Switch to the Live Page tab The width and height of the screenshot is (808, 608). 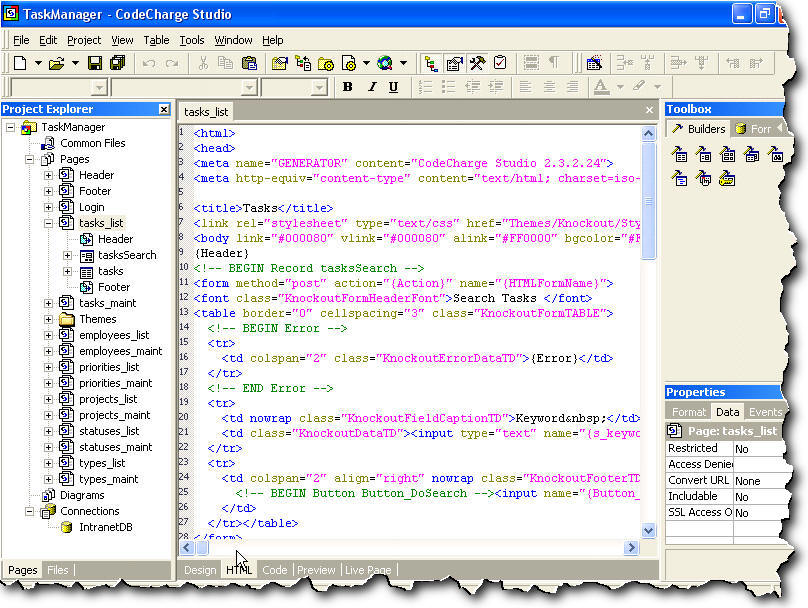coord(368,570)
